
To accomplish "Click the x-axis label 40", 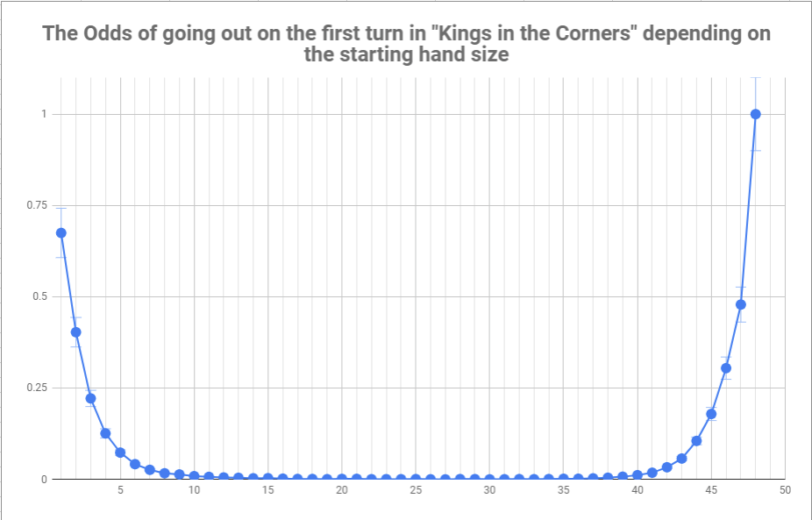I will point(637,490).
